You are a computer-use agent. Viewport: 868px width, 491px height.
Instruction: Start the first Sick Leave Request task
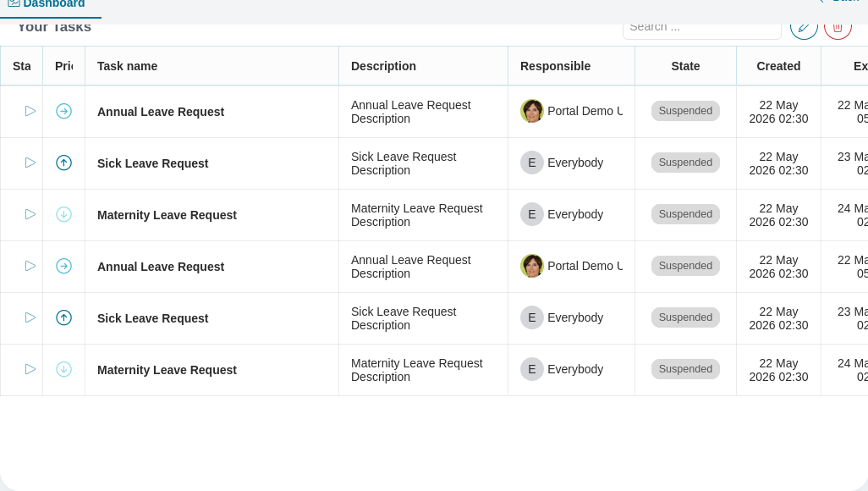(x=30, y=163)
